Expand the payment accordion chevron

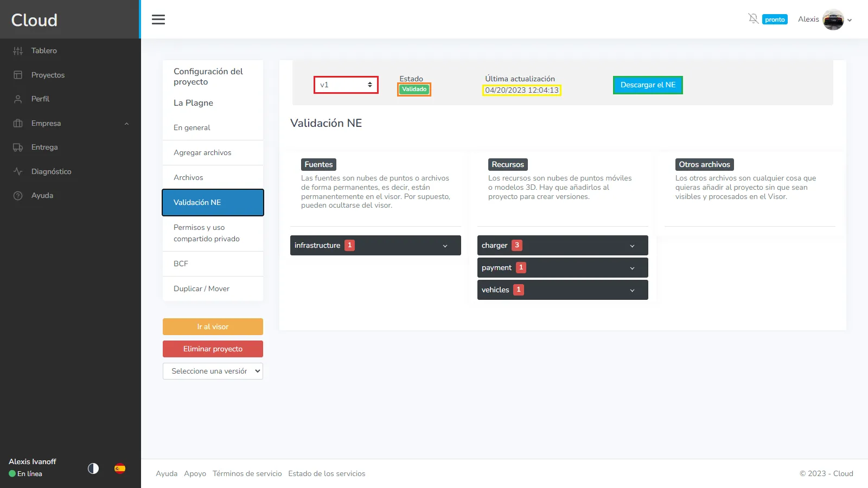coord(632,268)
